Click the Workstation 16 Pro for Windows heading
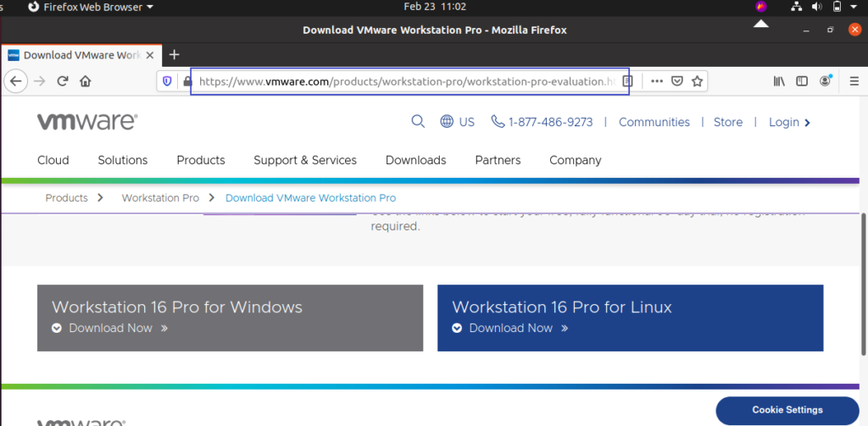868x426 pixels. [x=177, y=307]
